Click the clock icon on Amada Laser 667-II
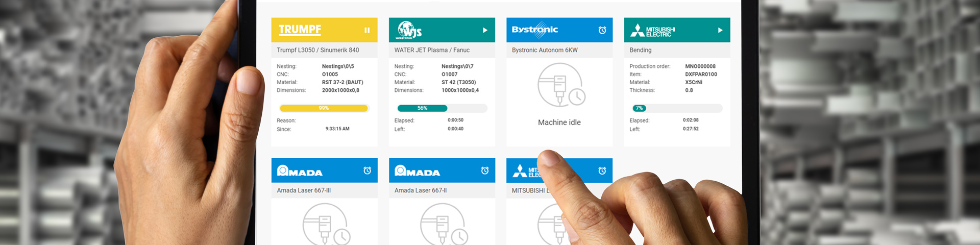 [x=485, y=170]
